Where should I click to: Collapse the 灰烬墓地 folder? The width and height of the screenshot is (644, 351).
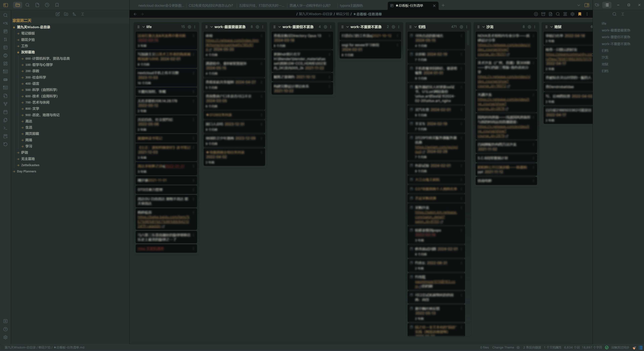[x=28, y=52]
